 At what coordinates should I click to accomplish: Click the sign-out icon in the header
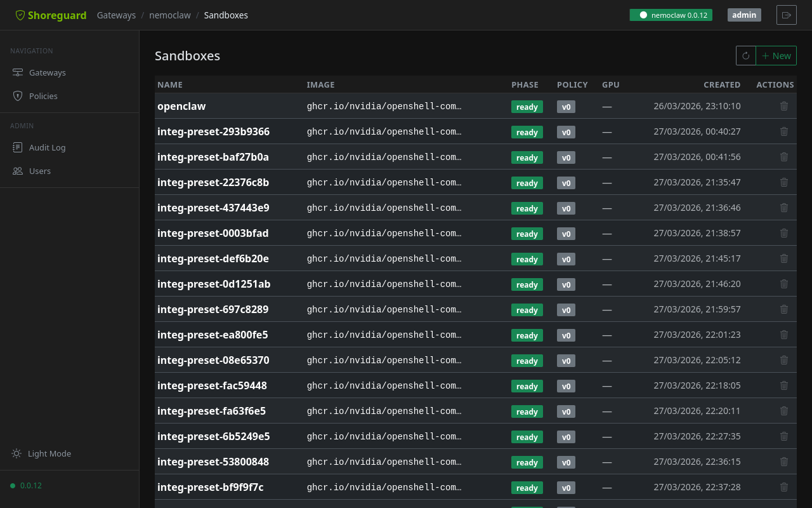[x=786, y=15]
